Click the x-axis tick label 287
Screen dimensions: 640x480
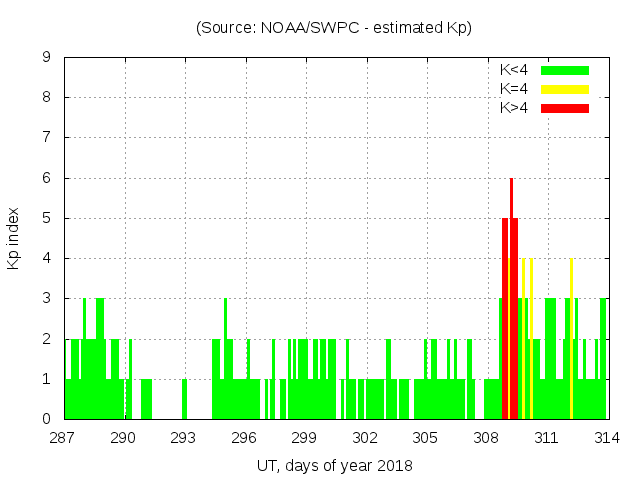(64, 437)
